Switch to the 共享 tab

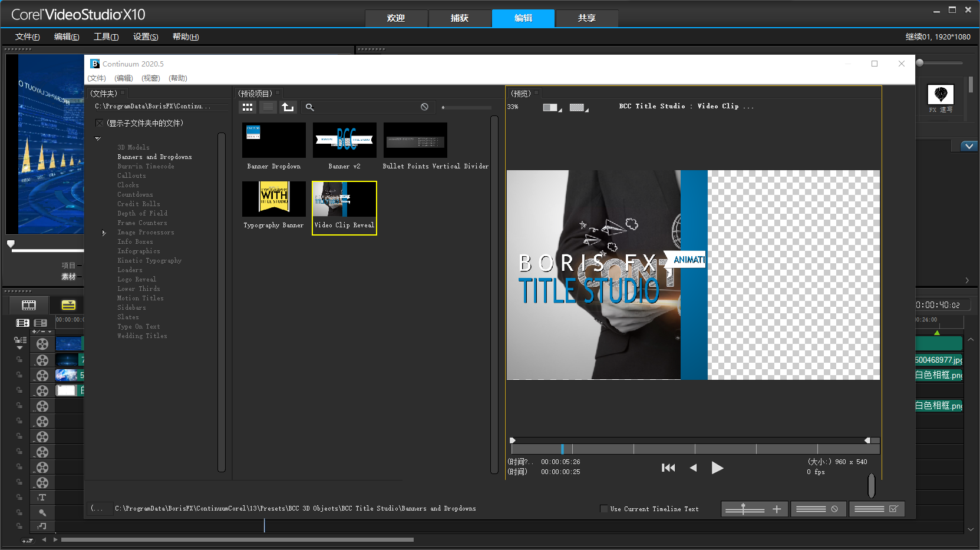point(587,18)
